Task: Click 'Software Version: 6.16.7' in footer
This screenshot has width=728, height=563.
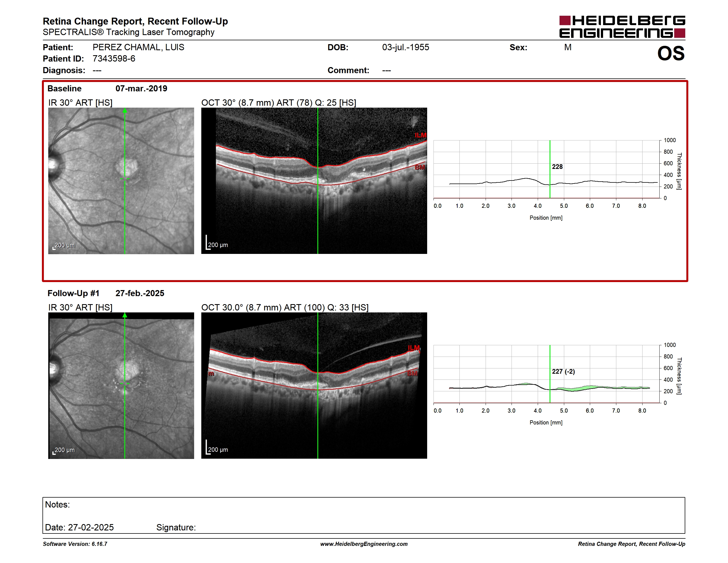Action: point(75,544)
